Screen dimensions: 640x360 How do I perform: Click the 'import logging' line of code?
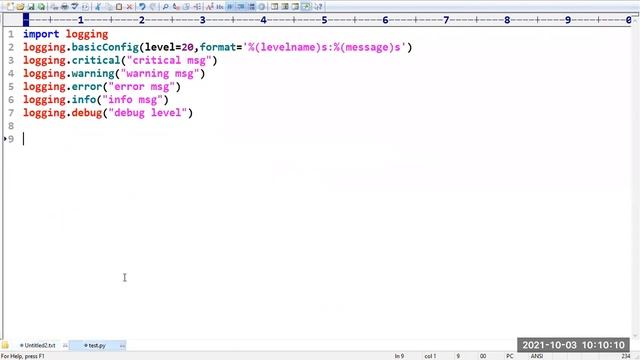(x=66, y=34)
